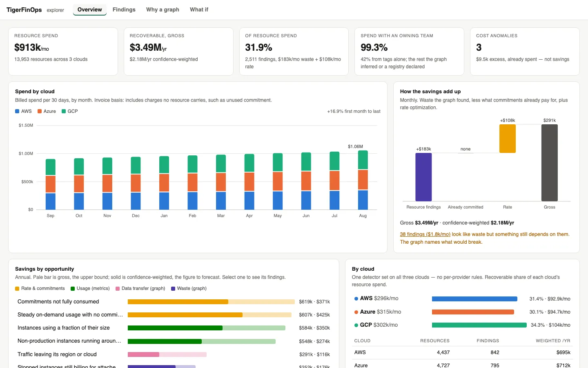
Task: Click the dark Gross waterfall bar
Action: [550, 163]
